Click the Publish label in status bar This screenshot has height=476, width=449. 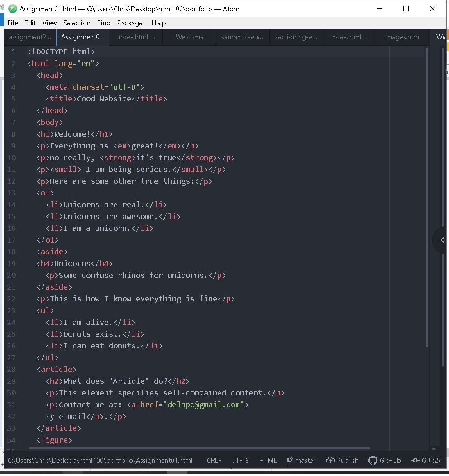(348, 461)
